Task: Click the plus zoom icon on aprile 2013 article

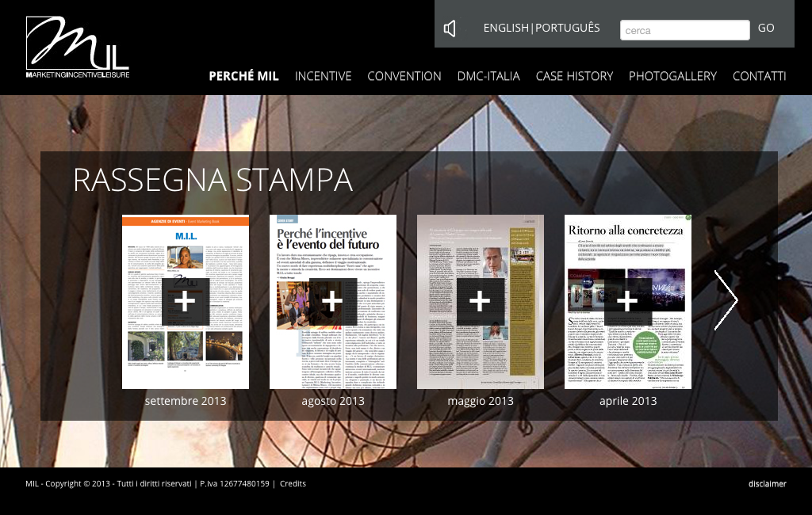Action: [x=627, y=301]
